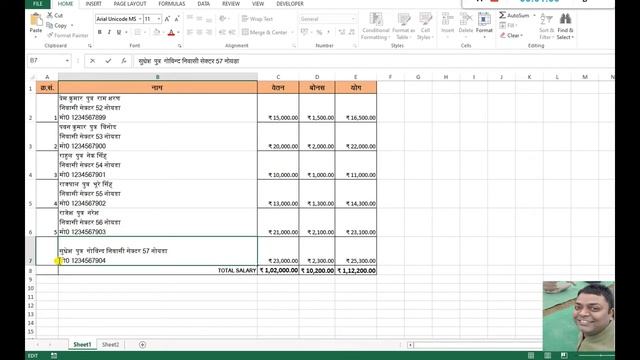The image size is (640, 360).
Task: Open Format as Table gallery
Action: [403, 26]
